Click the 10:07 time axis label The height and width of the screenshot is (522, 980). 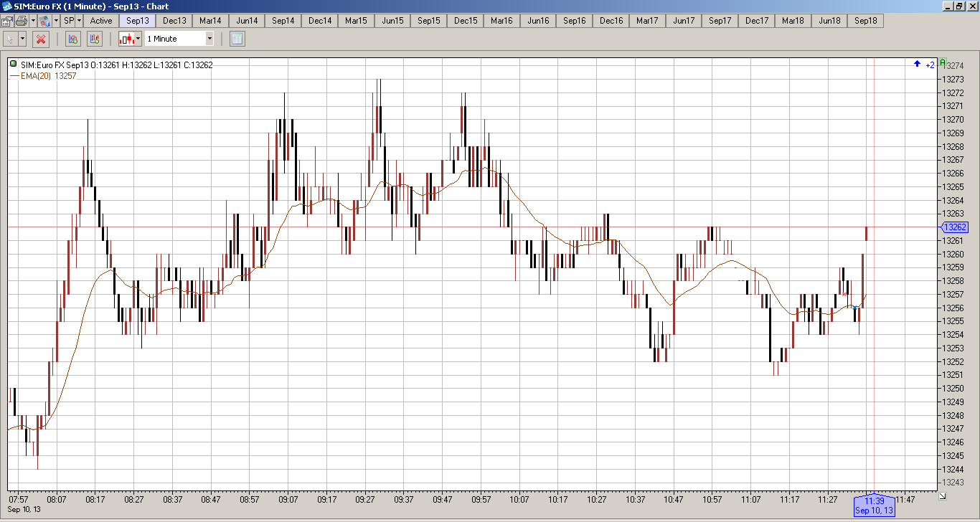click(x=519, y=499)
